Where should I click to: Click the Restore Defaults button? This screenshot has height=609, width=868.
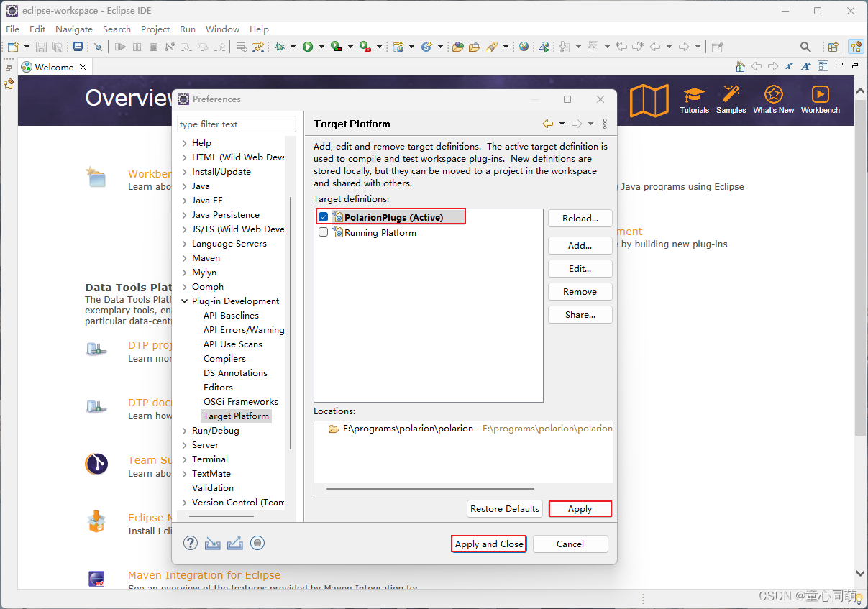505,508
